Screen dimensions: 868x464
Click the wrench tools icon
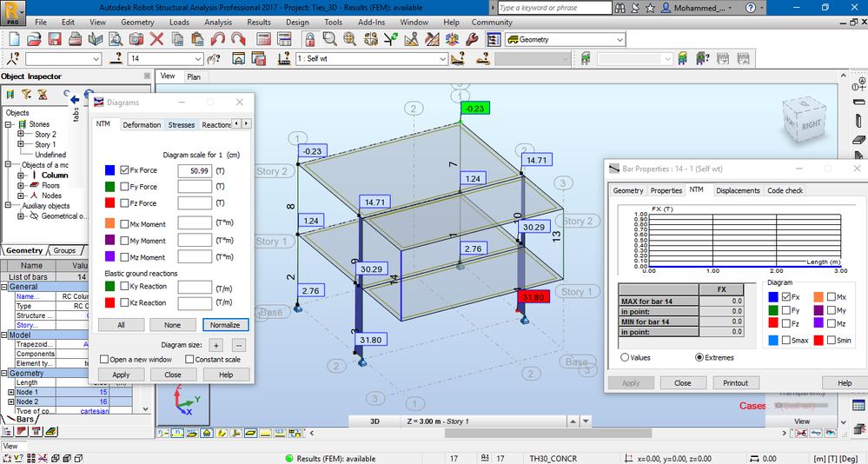point(472,39)
